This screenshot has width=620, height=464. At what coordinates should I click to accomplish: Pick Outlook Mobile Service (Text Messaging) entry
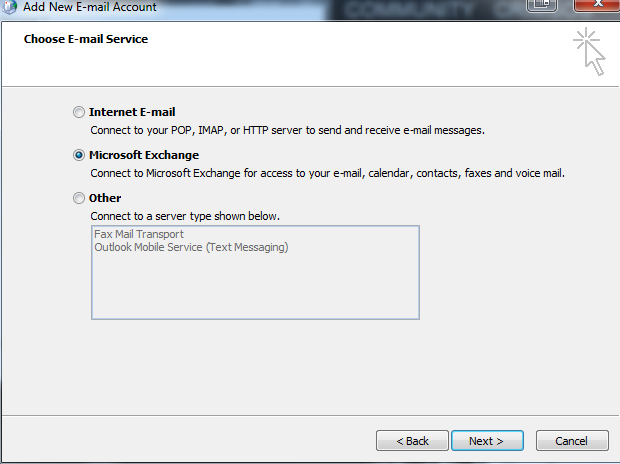tap(191, 247)
